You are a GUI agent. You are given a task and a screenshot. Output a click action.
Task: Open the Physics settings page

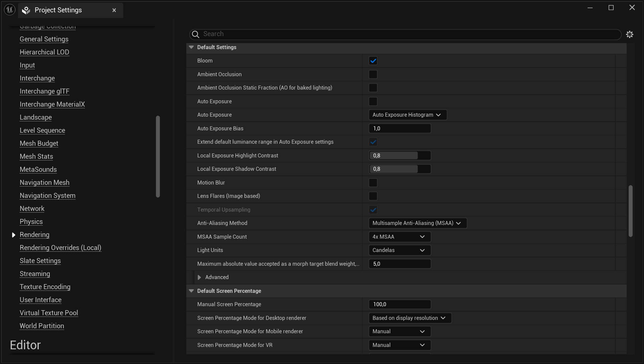pyautogui.click(x=31, y=222)
